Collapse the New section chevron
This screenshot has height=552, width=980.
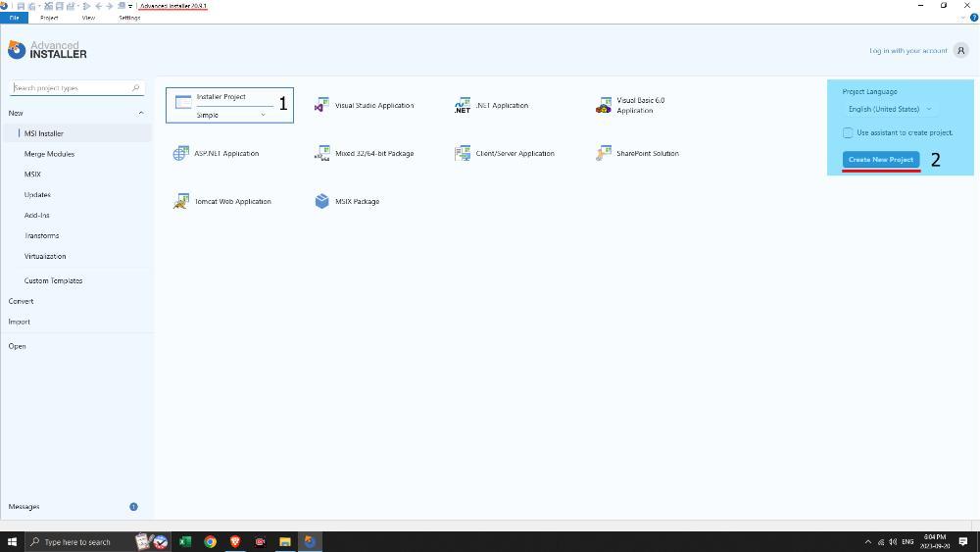pyautogui.click(x=140, y=113)
